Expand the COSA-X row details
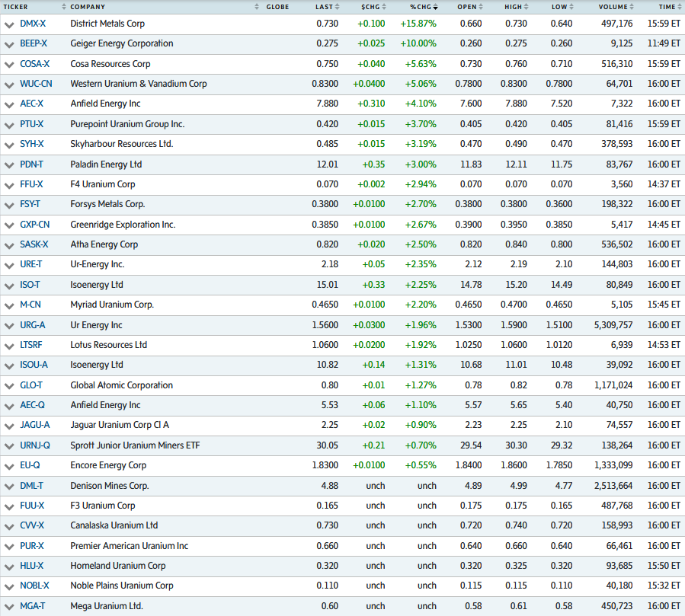The height and width of the screenshot is (616, 685). coord(8,65)
